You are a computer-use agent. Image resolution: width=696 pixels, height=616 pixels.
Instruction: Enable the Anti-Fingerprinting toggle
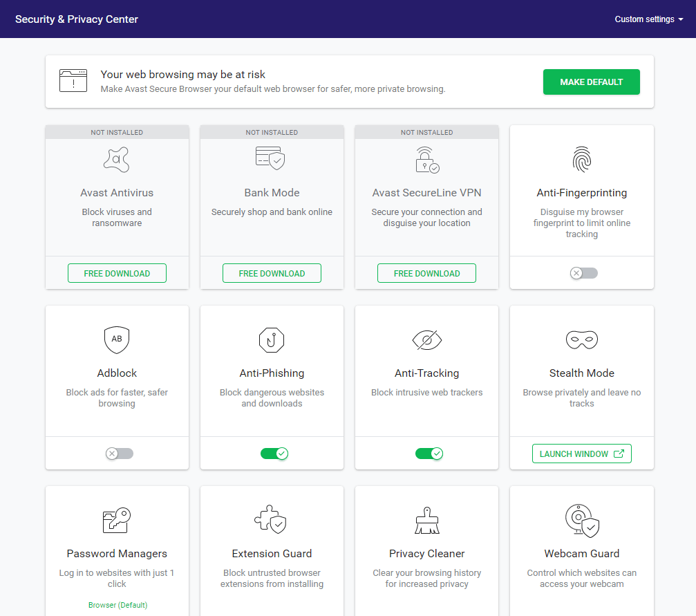[x=583, y=273]
